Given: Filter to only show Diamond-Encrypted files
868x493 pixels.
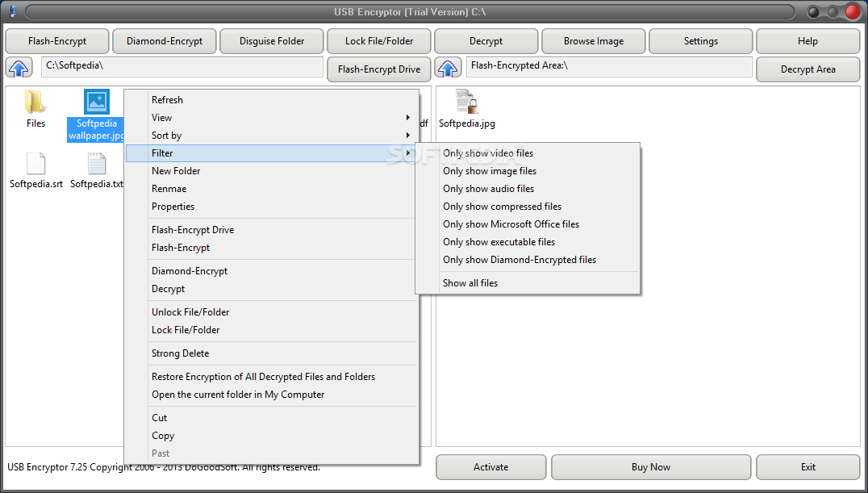Looking at the screenshot, I should (528, 259).
